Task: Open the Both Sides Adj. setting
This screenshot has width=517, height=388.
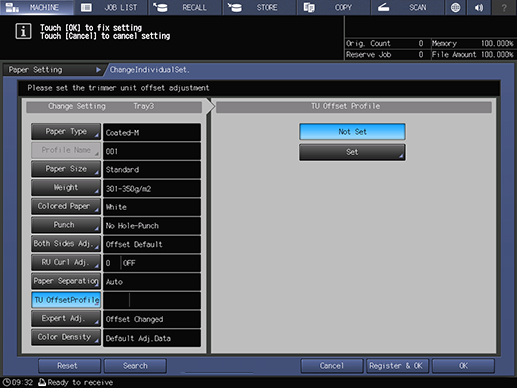Action: click(x=66, y=244)
